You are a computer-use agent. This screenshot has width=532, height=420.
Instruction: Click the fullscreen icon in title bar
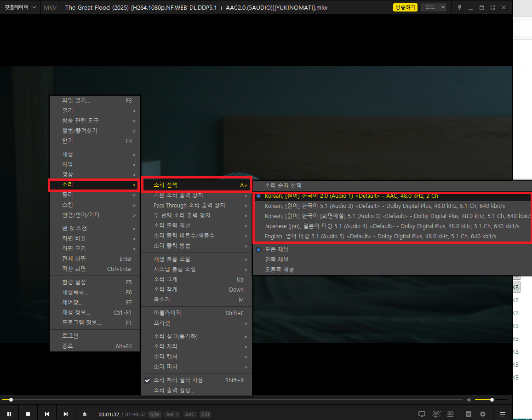492,7
